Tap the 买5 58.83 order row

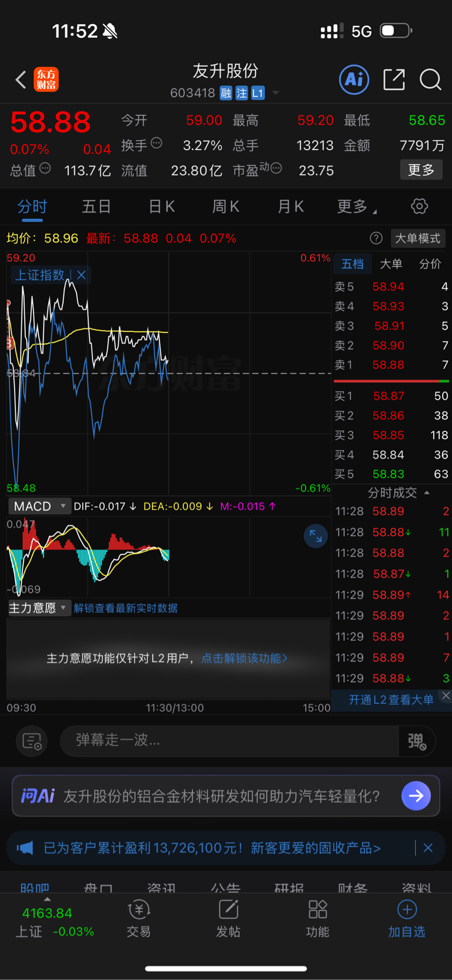click(x=391, y=474)
